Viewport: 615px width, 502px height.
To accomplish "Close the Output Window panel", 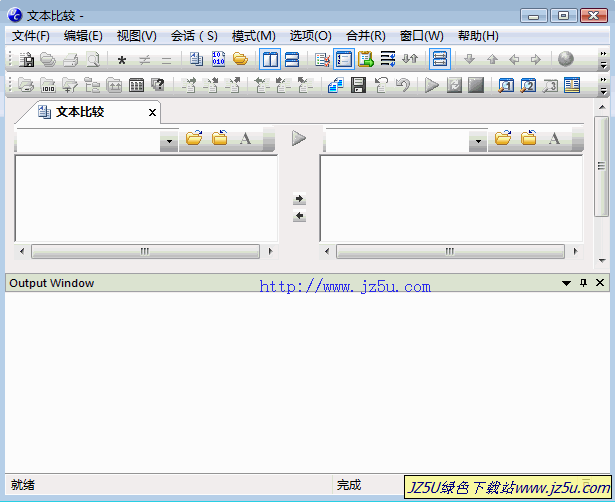I will click(600, 283).
